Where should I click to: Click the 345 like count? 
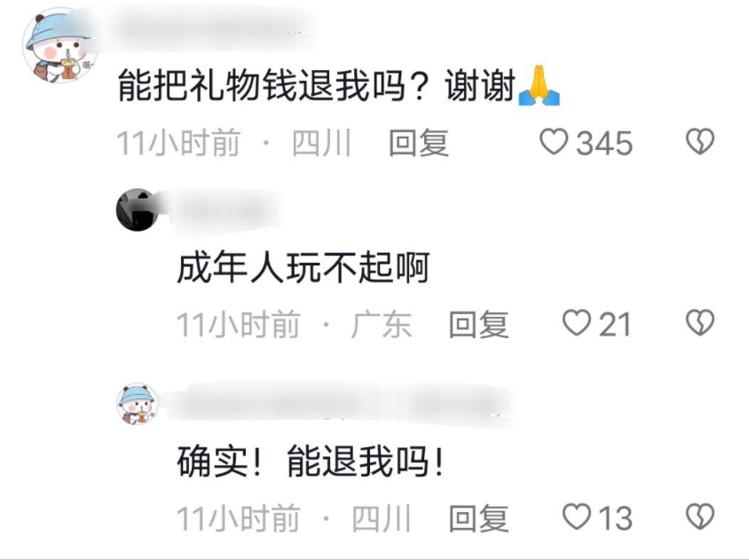click(x=604, y=143)
